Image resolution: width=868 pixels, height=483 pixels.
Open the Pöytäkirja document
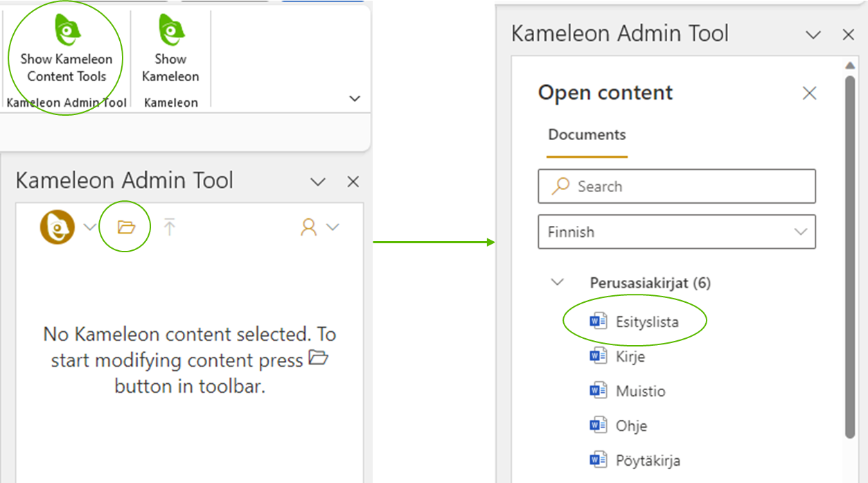click(647, 461)
